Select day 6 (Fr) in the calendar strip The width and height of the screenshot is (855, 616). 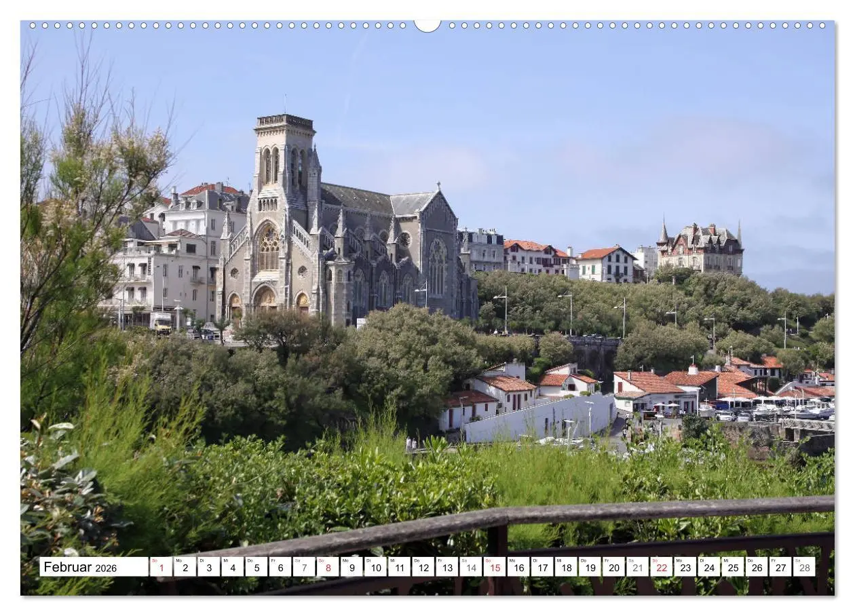pos(280,567)
